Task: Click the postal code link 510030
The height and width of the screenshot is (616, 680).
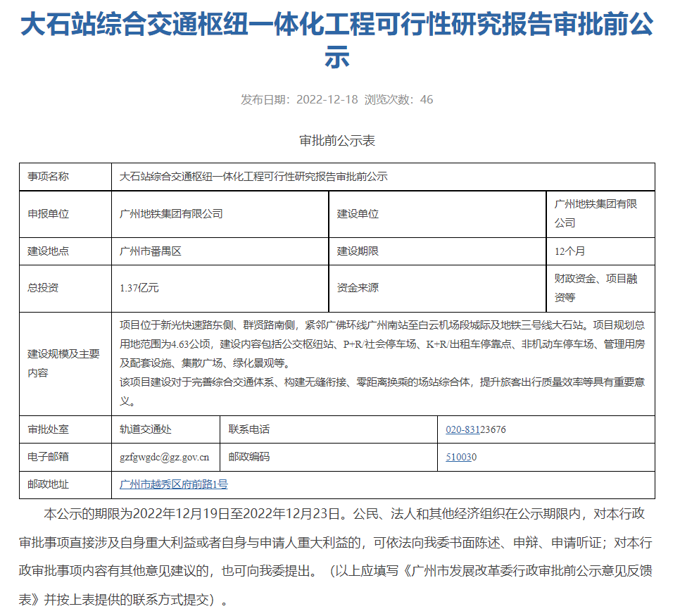Action: [461, 457]
